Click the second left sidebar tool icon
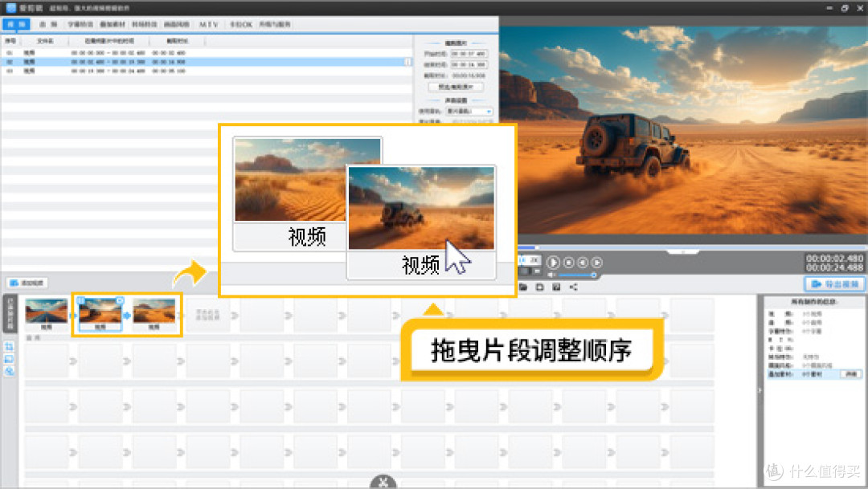This screenshot has height=489, width=868. (x=10, y=359)
